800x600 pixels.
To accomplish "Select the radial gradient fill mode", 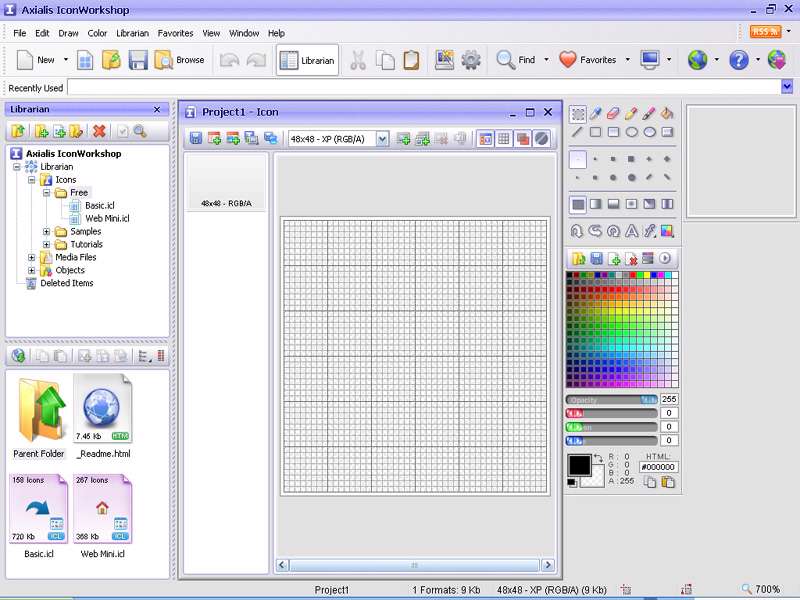I will click(631, 204).
